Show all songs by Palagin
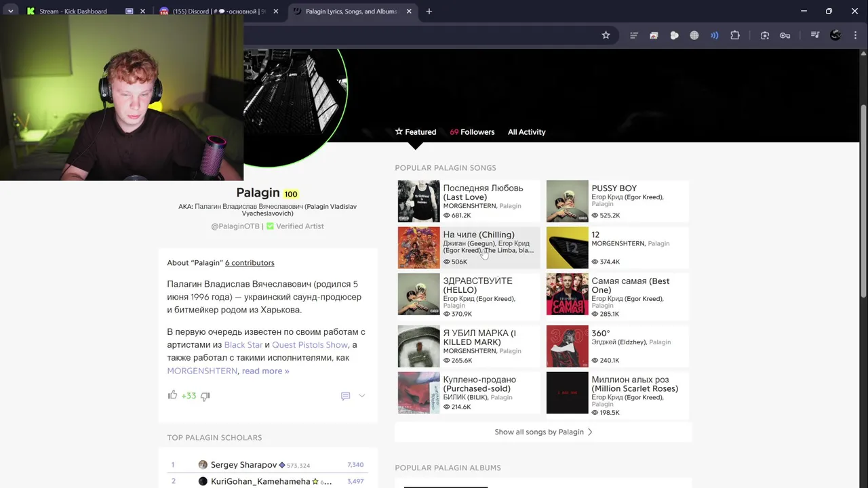The image size is (868, 488). click(x=543, y=432)
